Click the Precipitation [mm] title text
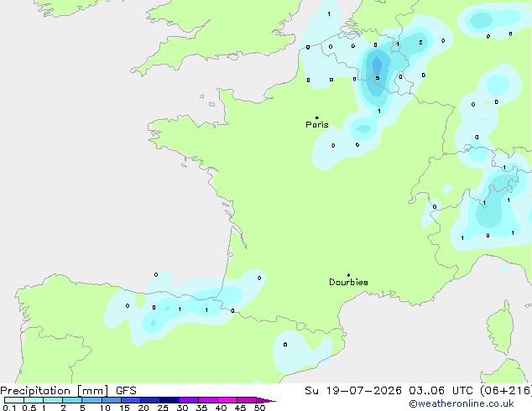This screenshot has width=532, height=411. click(x=55, y=391)
